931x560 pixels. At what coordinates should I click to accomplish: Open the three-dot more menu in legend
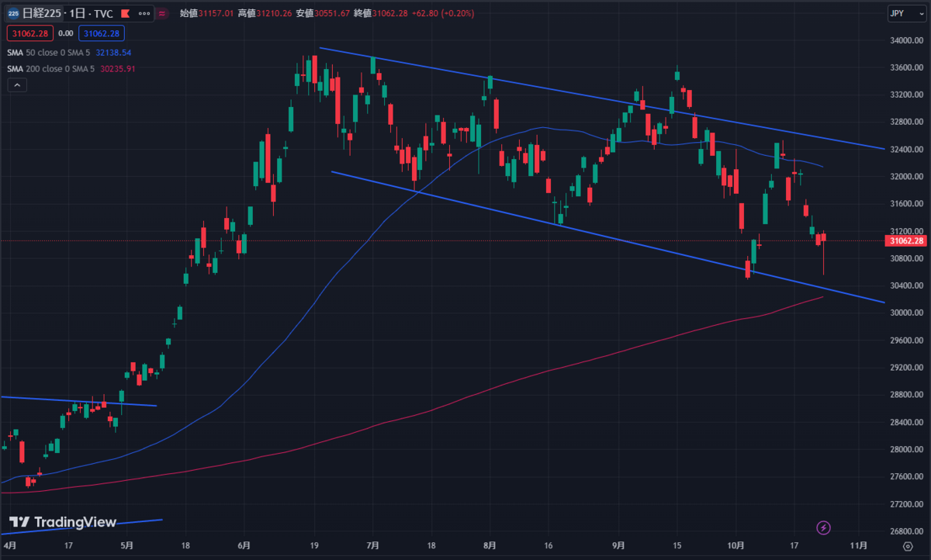tap(144, 13)
